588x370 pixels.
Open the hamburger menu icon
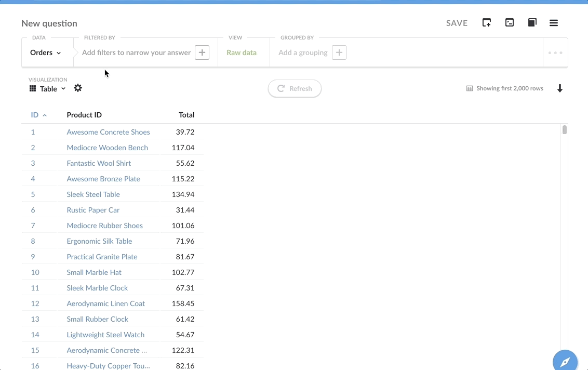554,23
